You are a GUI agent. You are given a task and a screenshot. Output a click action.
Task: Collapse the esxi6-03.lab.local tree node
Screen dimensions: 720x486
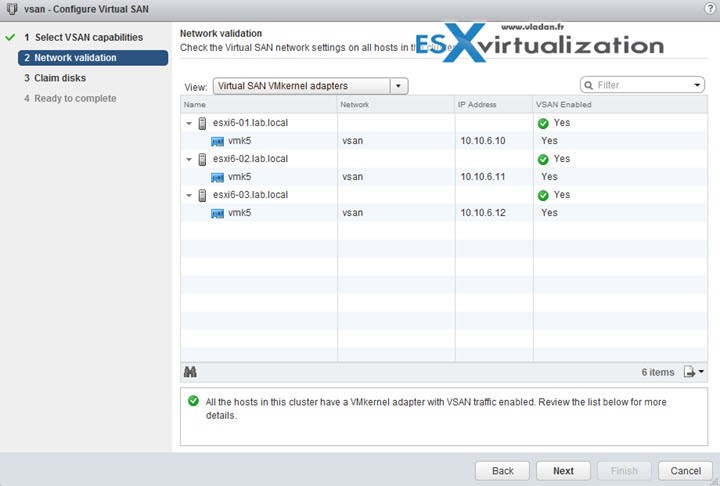coord(189,195)
